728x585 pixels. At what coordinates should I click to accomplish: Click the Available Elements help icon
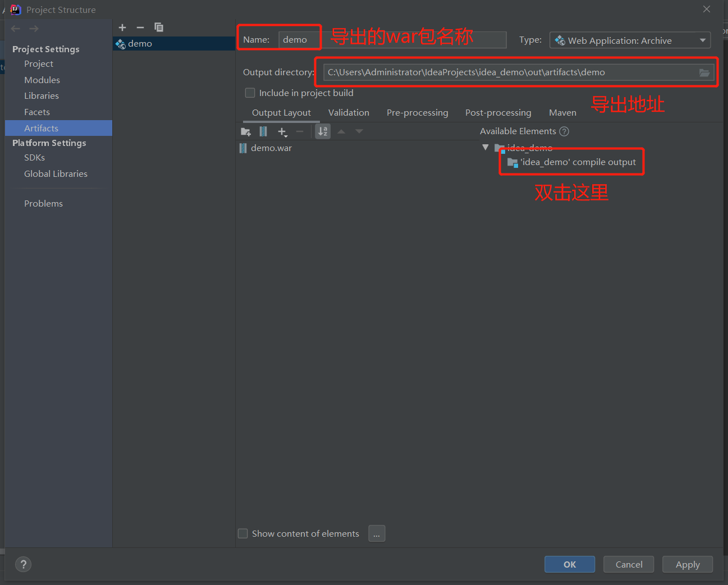point(564,131)
